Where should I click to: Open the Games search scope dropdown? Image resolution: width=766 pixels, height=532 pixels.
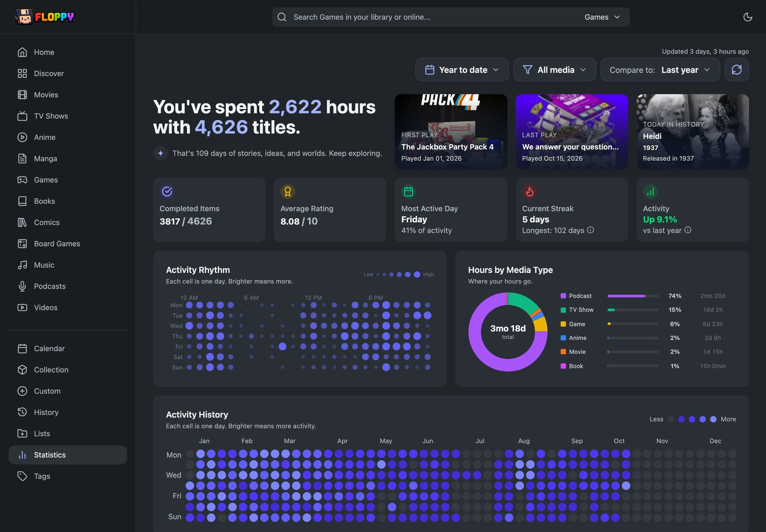602,17
